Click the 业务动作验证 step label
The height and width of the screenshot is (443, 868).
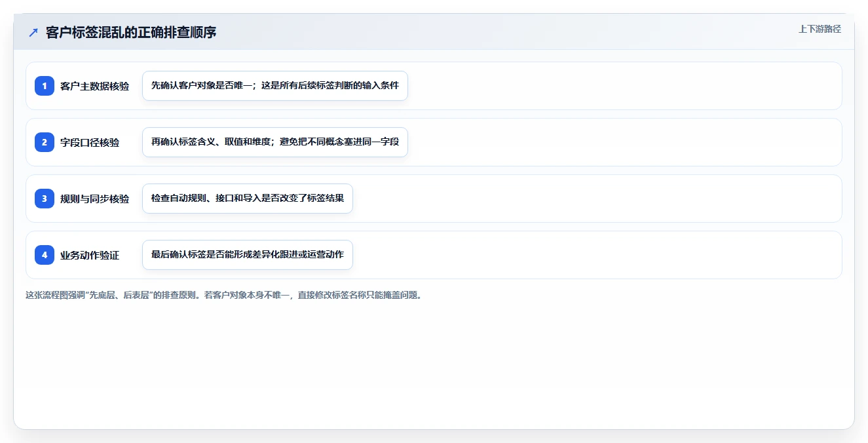90,255
